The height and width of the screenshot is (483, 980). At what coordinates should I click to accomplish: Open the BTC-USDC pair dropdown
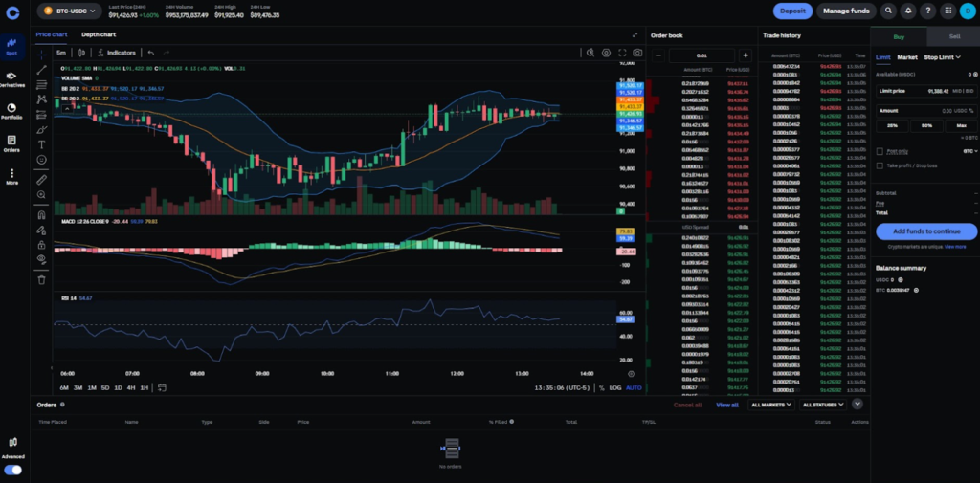click(x=69, y=11)
